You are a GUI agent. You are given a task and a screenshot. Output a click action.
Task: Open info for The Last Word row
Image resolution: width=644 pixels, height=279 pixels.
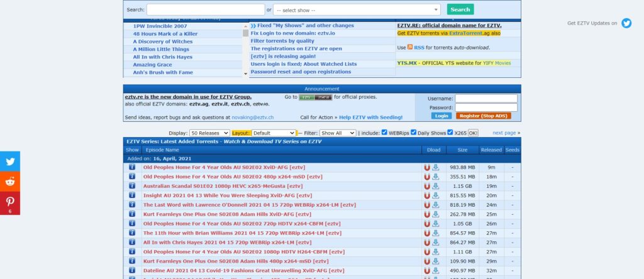(x=132, y=204)
